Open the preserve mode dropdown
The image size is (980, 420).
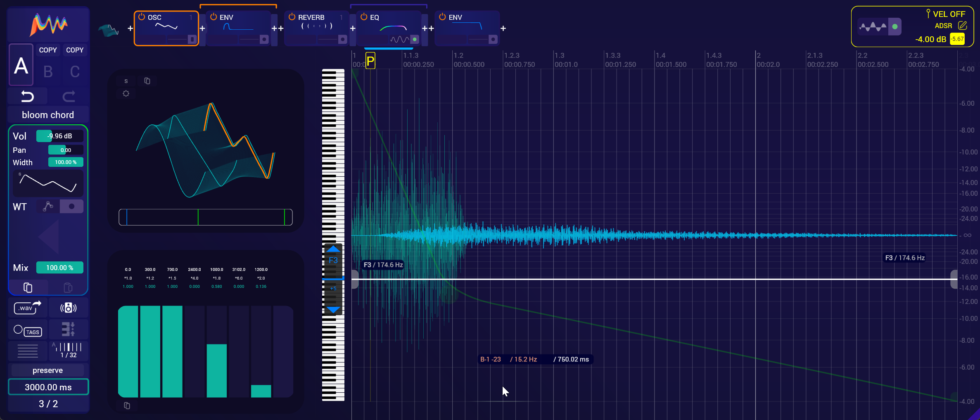pos(48,370)
